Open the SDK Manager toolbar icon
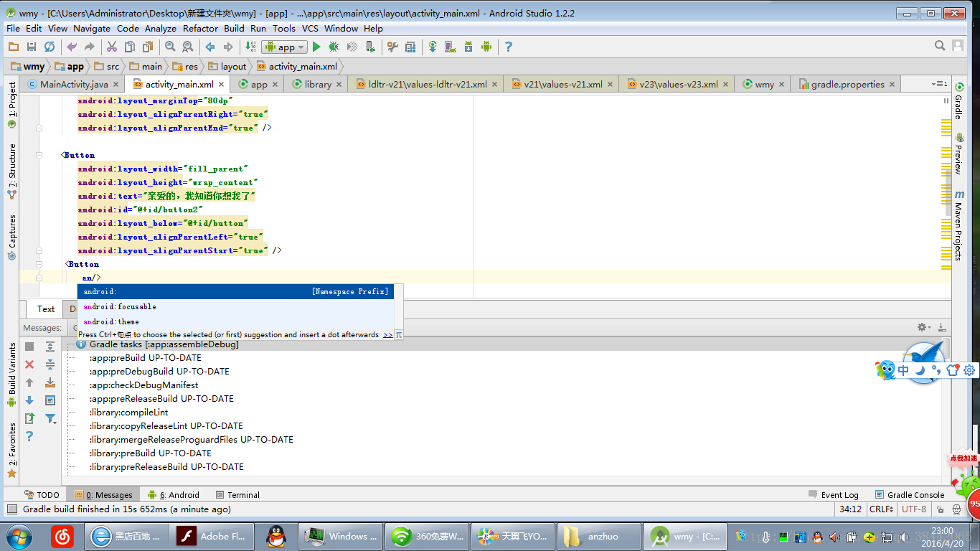Screen dimensions: 980x551 click(x=468, y=47)
